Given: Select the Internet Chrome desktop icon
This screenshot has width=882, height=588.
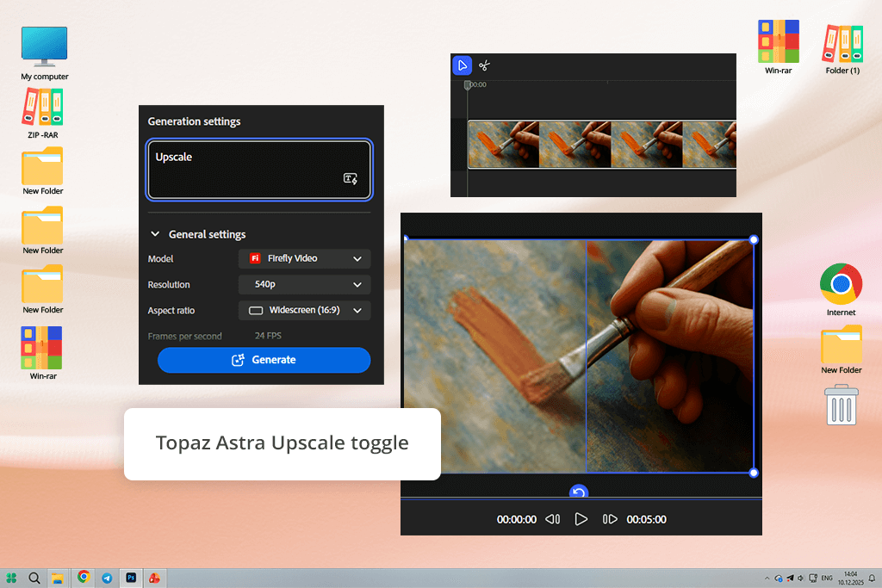Looking at the screenshot, I should coord(841,289).
